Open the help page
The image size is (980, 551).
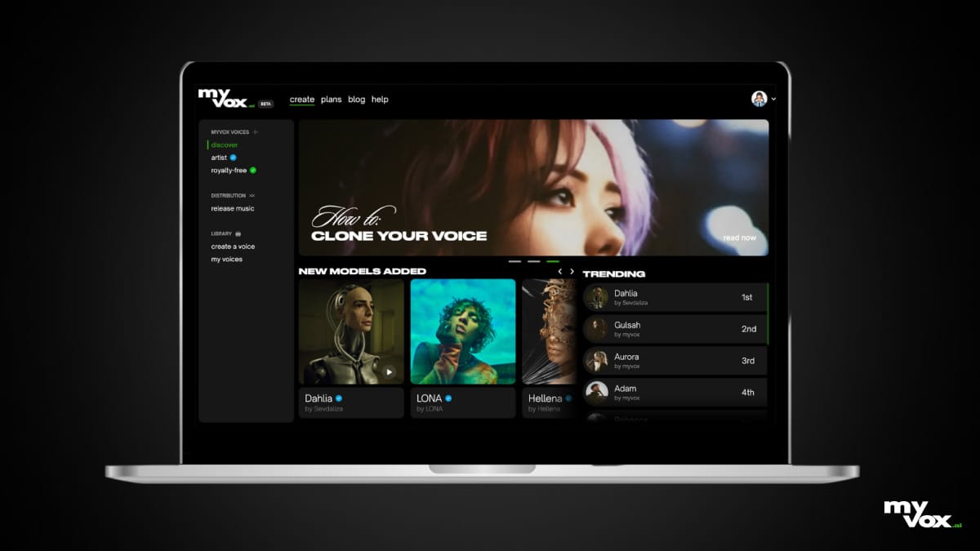click(380, 100)
